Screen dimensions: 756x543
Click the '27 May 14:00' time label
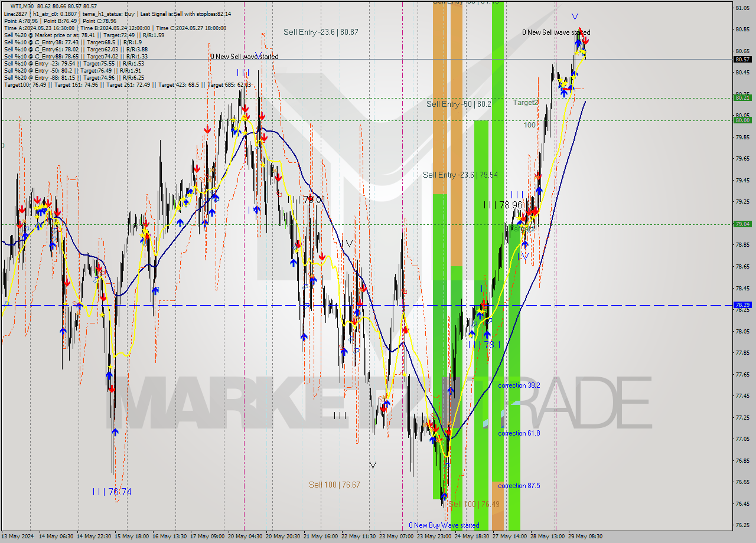[509, 537]
